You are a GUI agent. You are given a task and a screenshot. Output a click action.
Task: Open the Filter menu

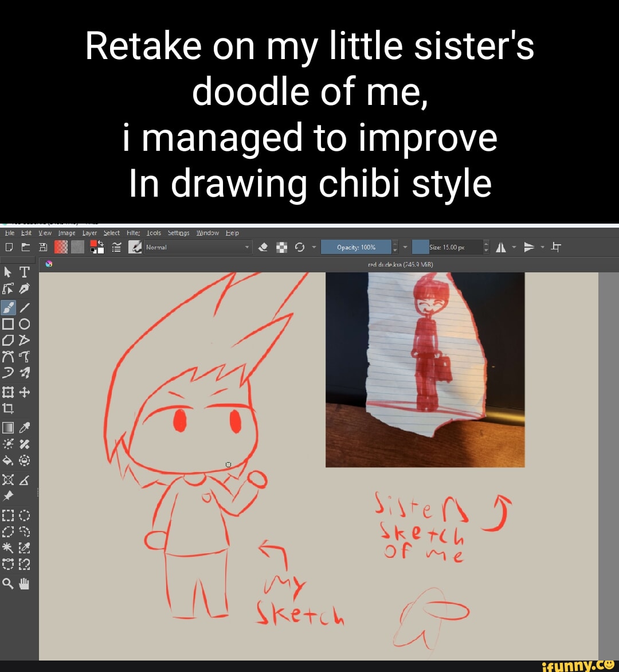tap(133, 233)
